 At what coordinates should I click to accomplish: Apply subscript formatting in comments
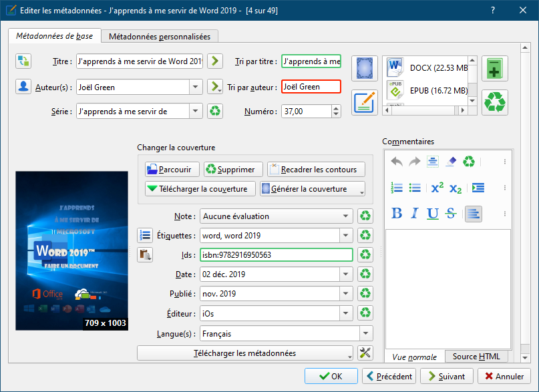456,188
